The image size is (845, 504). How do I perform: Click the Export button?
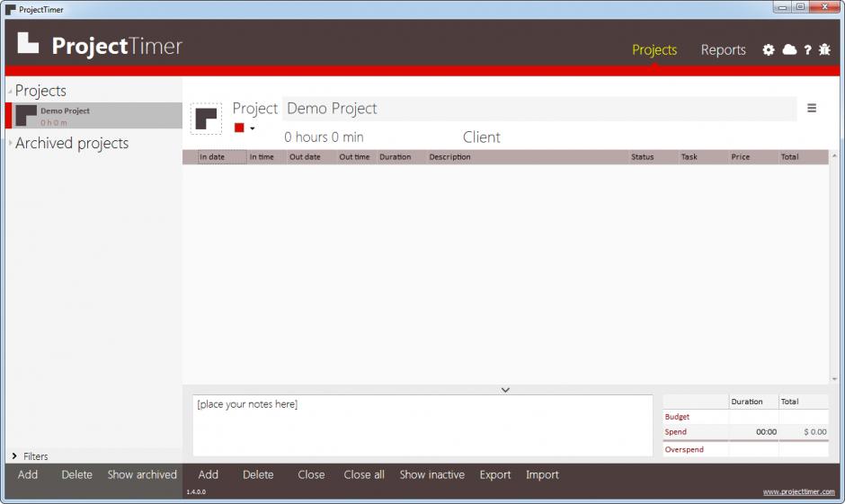[494, 474]
